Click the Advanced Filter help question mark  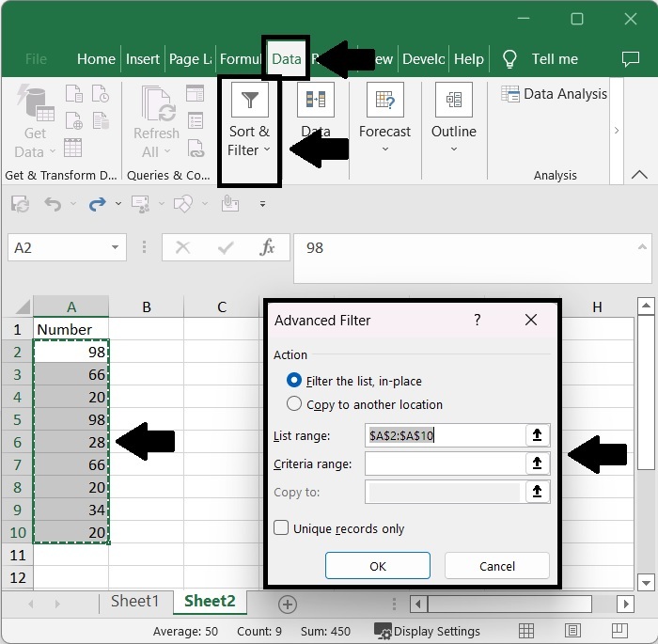click(x=478, y=320)
